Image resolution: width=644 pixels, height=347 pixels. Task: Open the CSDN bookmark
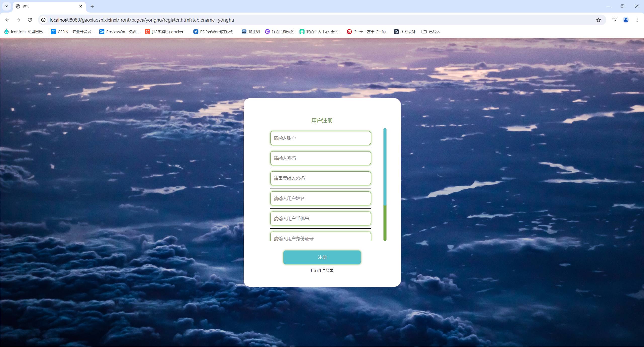(x=72, y=32)
